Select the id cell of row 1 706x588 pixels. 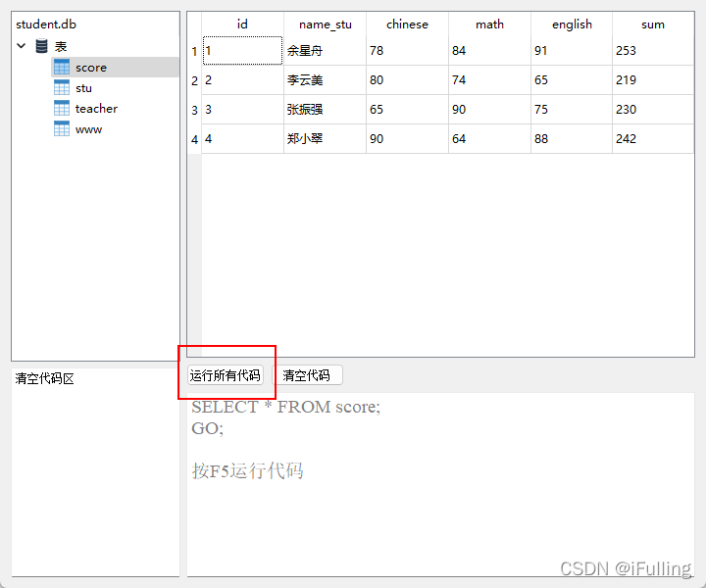242,51
